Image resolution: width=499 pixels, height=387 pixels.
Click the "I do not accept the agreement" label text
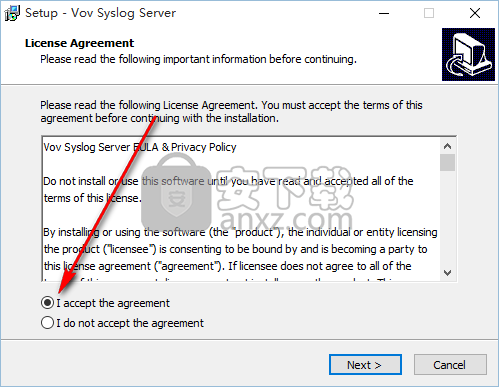click(x=130, y=323)
